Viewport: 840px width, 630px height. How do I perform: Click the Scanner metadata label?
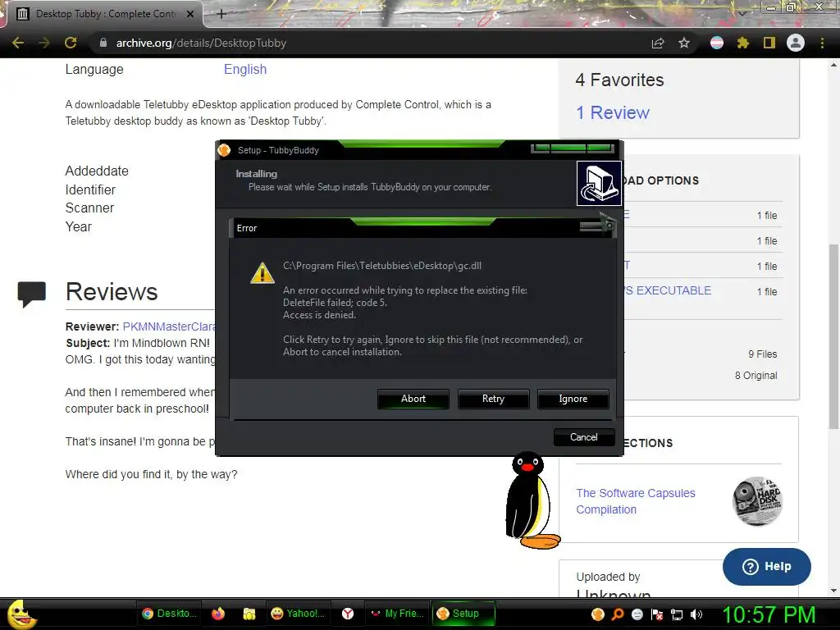(x=89, y=208)
